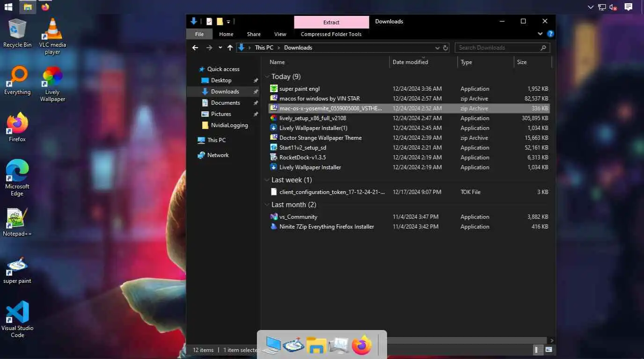
Task: Launch Visual Studio Code shortcut
Action: tap(17, 319)
